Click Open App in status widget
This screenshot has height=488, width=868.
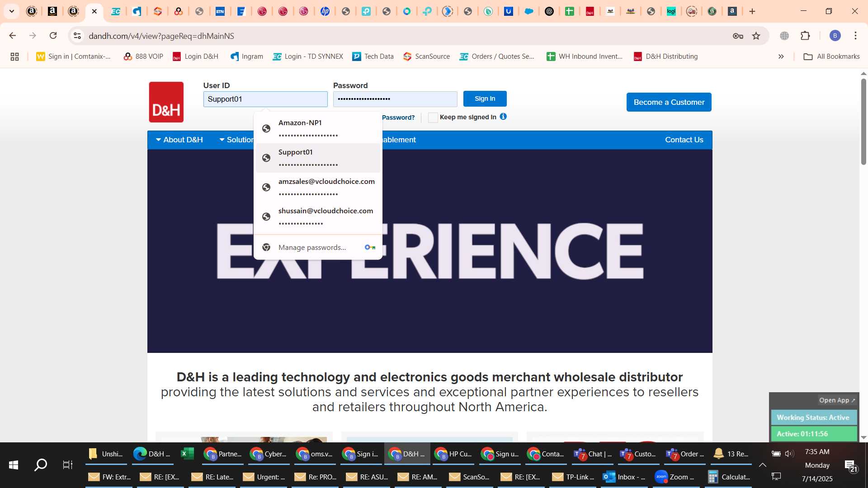pos(837,400)
